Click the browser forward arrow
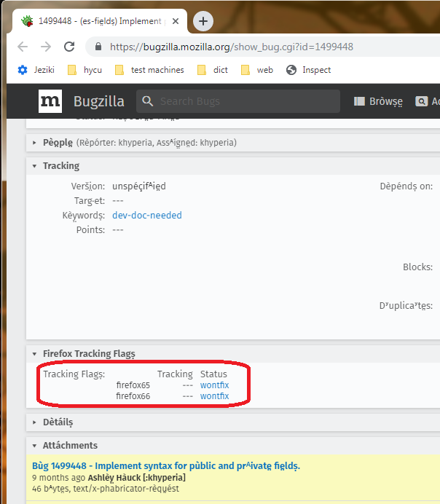This screenshot has width=440, height=504. click(46, 47)
